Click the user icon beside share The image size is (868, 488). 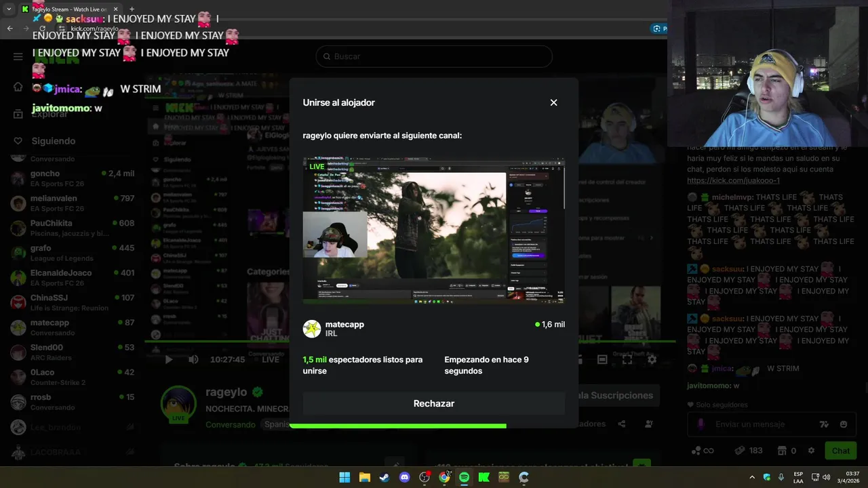649,424
